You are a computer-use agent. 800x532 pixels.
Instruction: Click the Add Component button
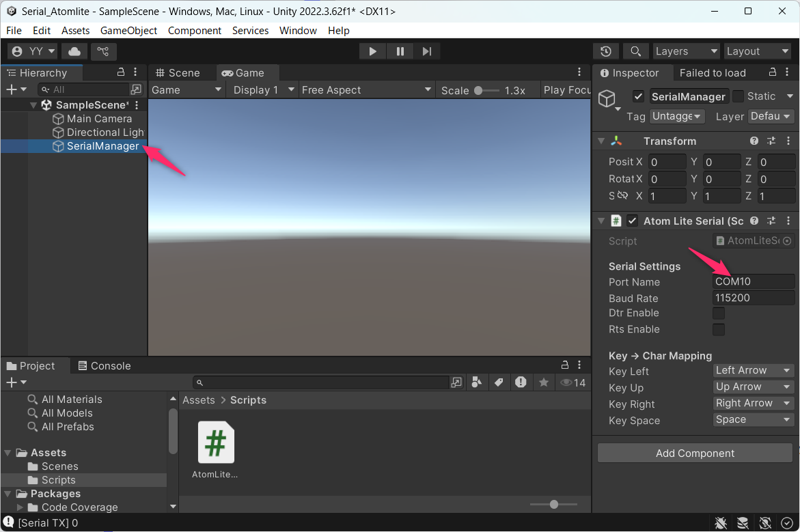(x=695, y=453)
